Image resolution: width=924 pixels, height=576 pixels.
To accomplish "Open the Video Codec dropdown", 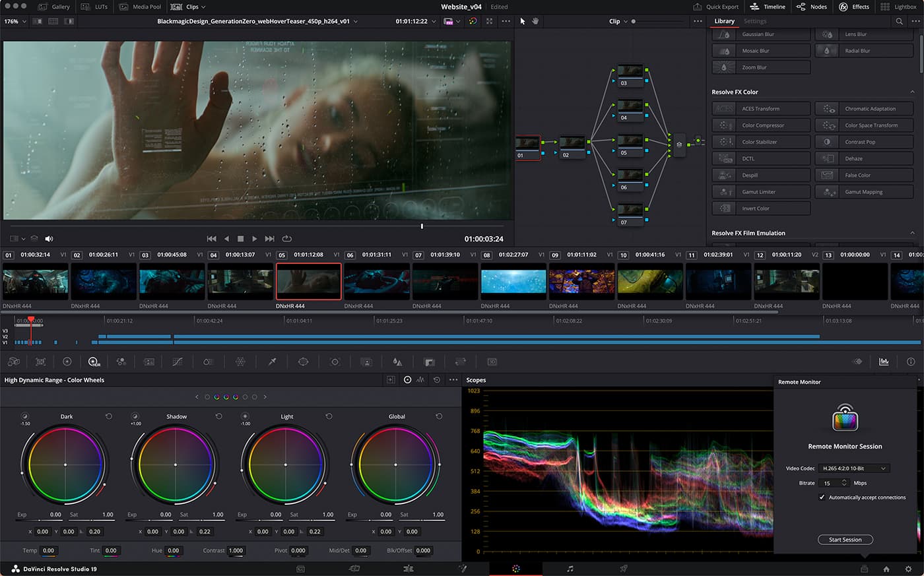I will (x=853, y=468).
